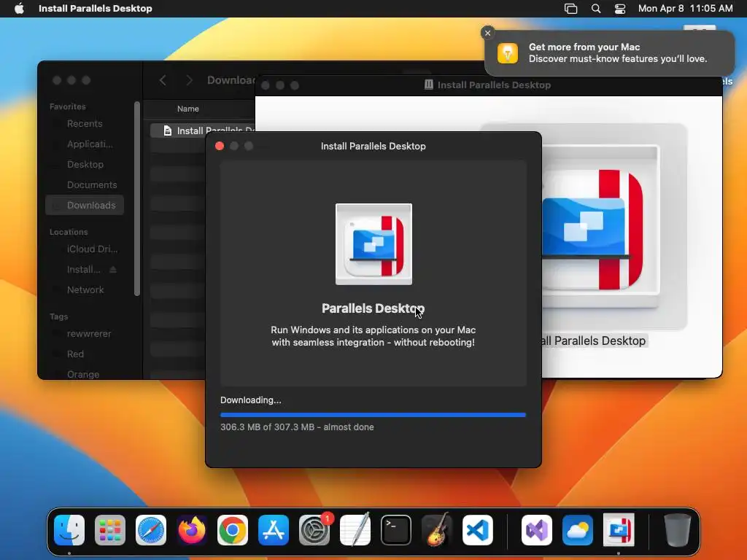Click the lightbulb Tips notification icon

click(508, 52)
